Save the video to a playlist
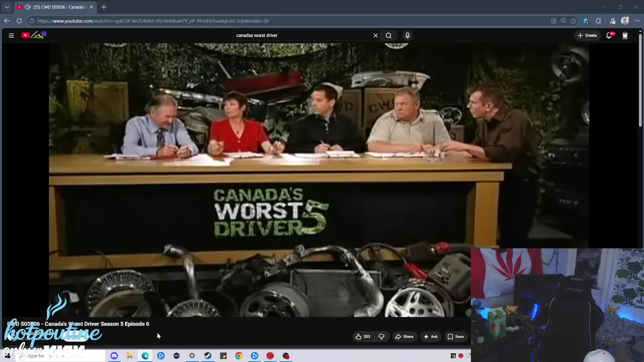The width and height of the screenshot is (644, 362). point(455,336)
